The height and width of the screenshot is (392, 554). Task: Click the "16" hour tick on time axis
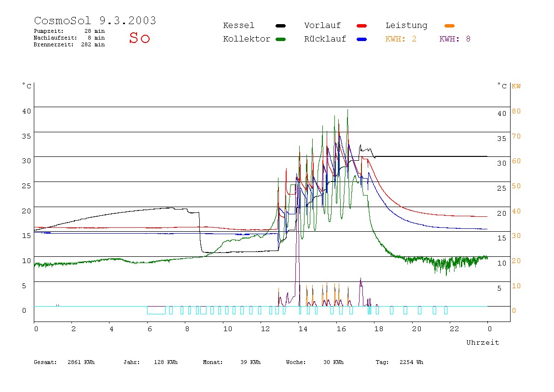[x=341, y=329]
